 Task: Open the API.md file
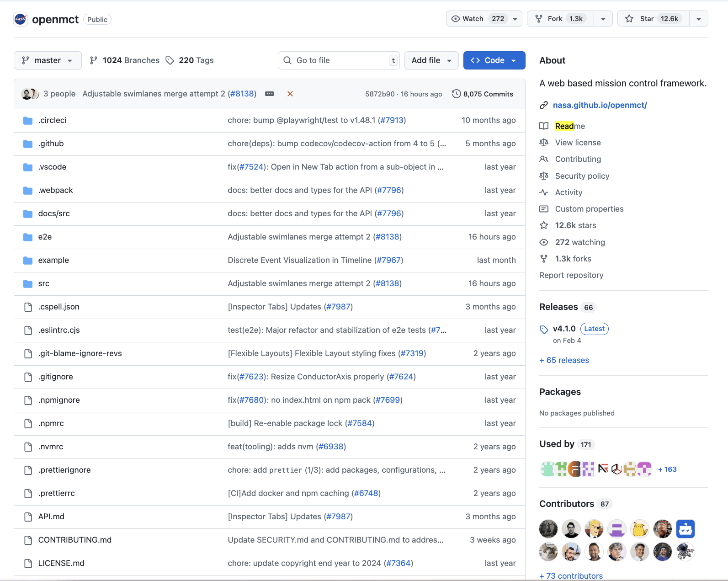(51, 517)
